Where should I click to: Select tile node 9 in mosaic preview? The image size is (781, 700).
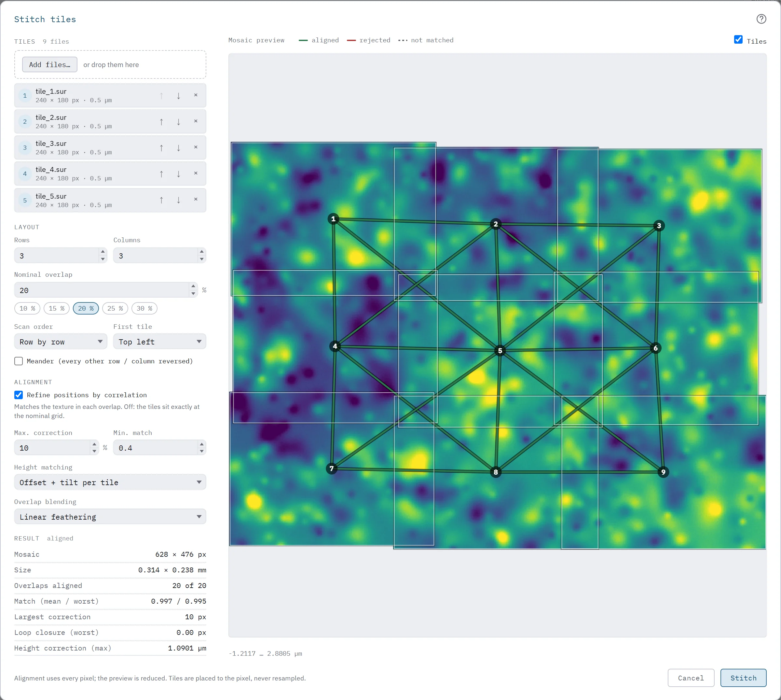coord(663,472)
